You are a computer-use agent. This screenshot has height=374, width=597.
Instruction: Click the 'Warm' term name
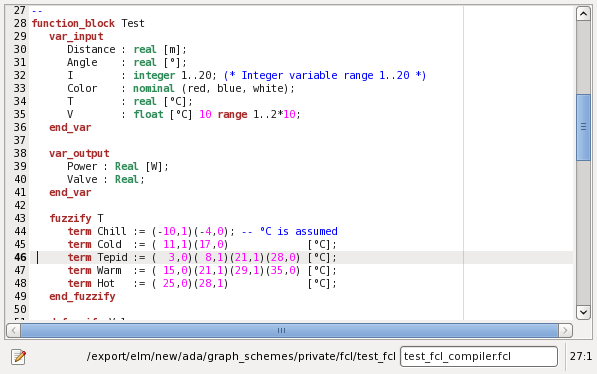[x=109, y=270]
